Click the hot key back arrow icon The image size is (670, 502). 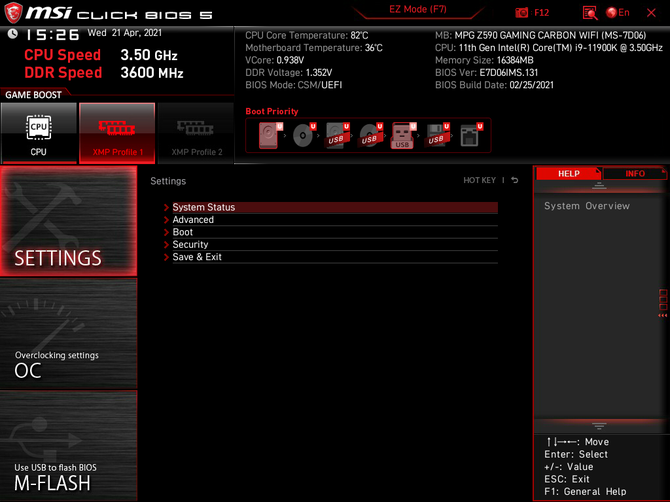(x=515, y=180)
